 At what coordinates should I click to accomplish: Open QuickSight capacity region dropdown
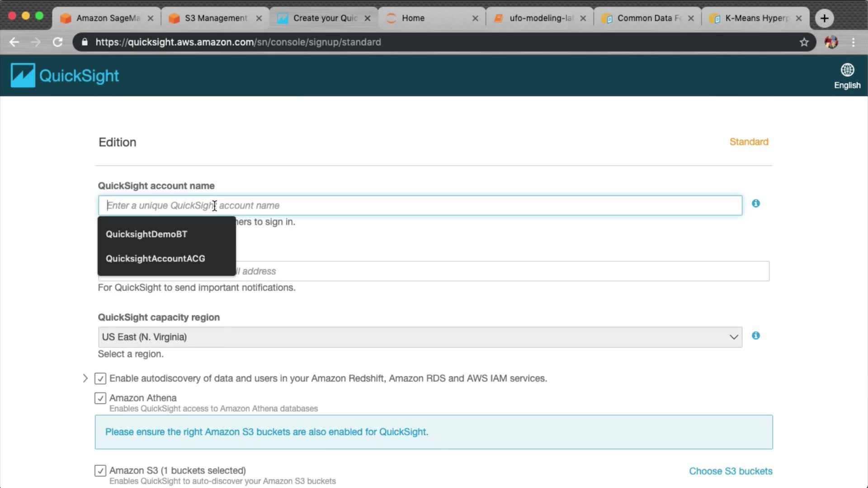420,337
